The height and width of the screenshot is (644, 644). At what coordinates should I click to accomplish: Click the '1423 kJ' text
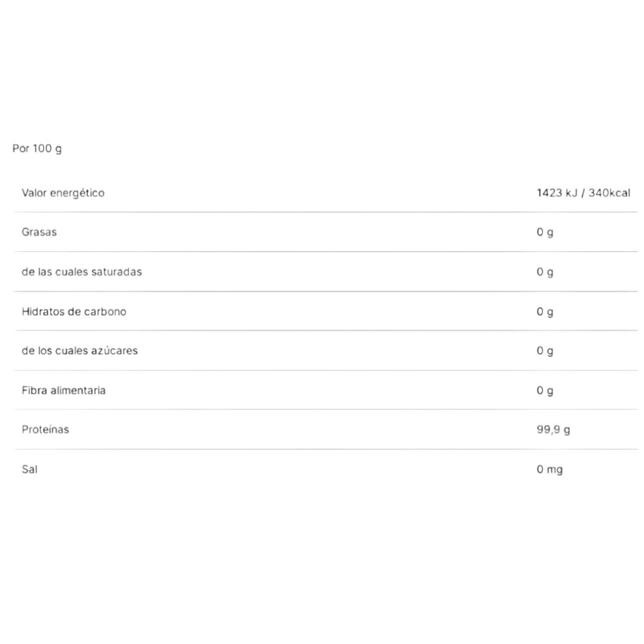point(556,193)
